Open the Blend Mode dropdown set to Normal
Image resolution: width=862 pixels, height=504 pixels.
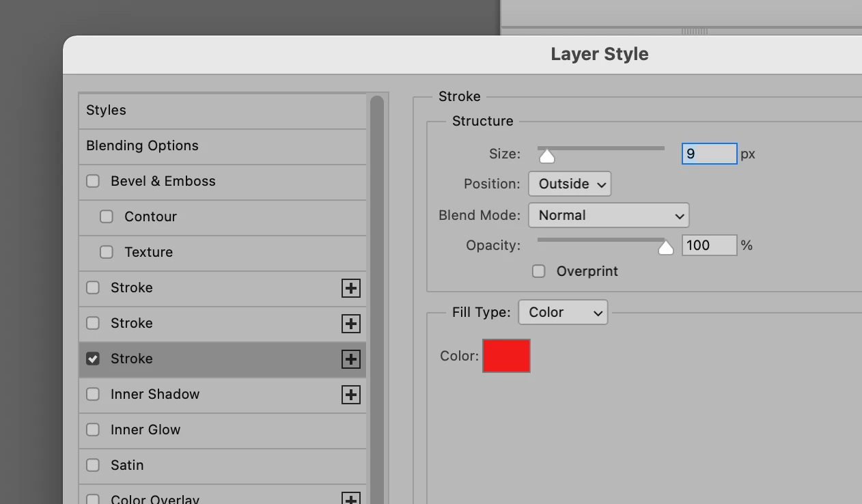pyautogui.click(x=609, y=215)
